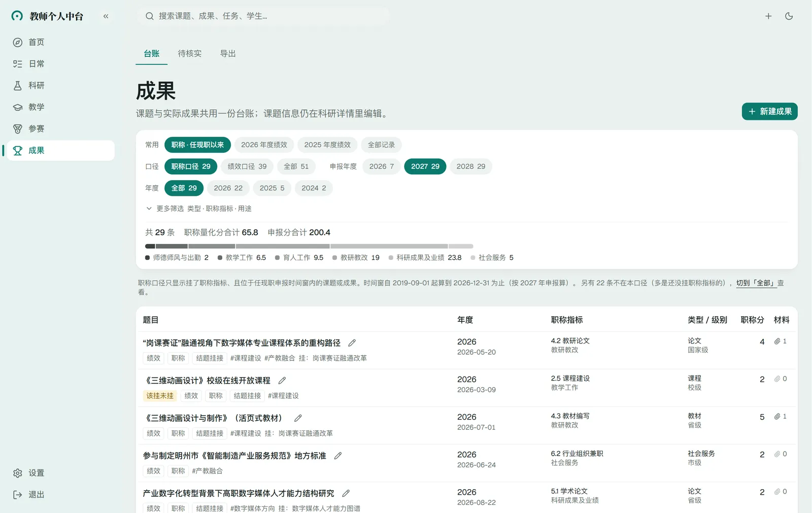Edit 活页式教材 title pencil icon
812x513 pixels.
pyautogui.click(x=298, y=418)
